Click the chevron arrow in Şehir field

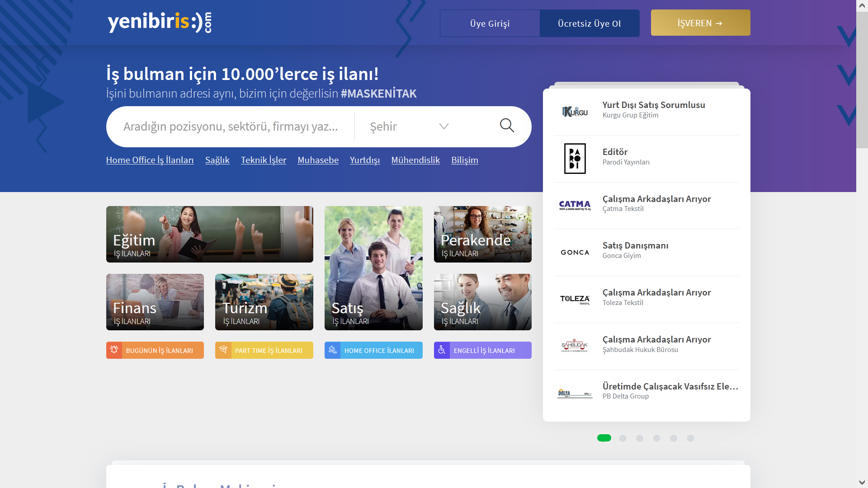444,127
